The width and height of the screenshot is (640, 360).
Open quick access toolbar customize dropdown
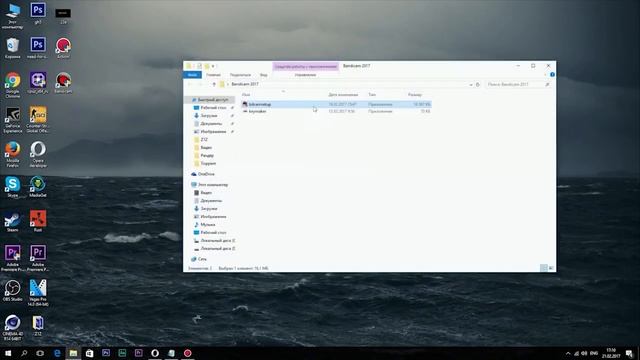pos(213,66)
